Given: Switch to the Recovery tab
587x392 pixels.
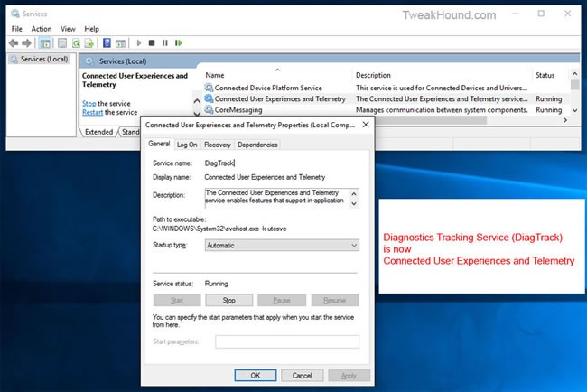Looking at the screenshot, I should 217,145.
